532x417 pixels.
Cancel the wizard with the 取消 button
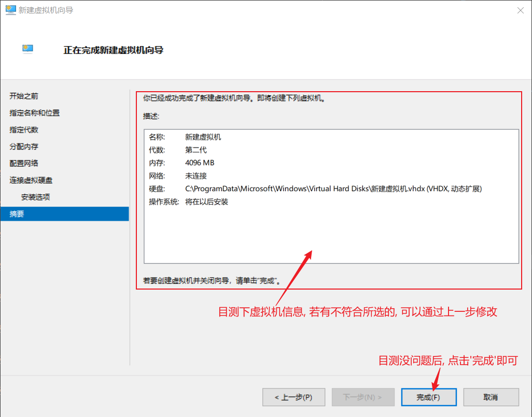pyautogui.click(x=491, y=397)
